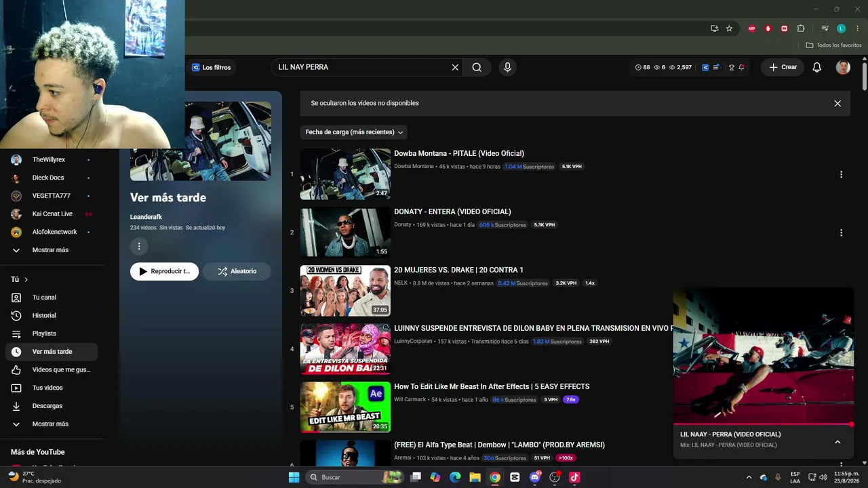Click the install app icon in address bar

pyautogui.click(x=714, y=28)
